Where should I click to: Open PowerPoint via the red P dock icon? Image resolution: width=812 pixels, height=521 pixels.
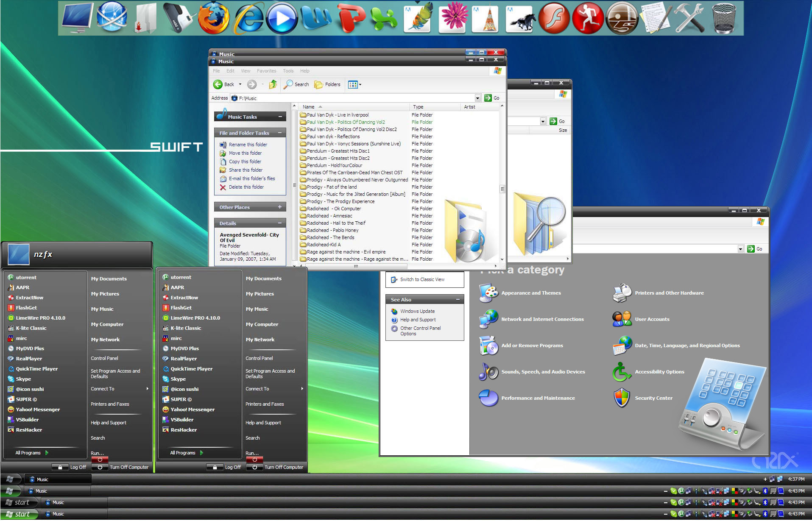pos(351,18)
